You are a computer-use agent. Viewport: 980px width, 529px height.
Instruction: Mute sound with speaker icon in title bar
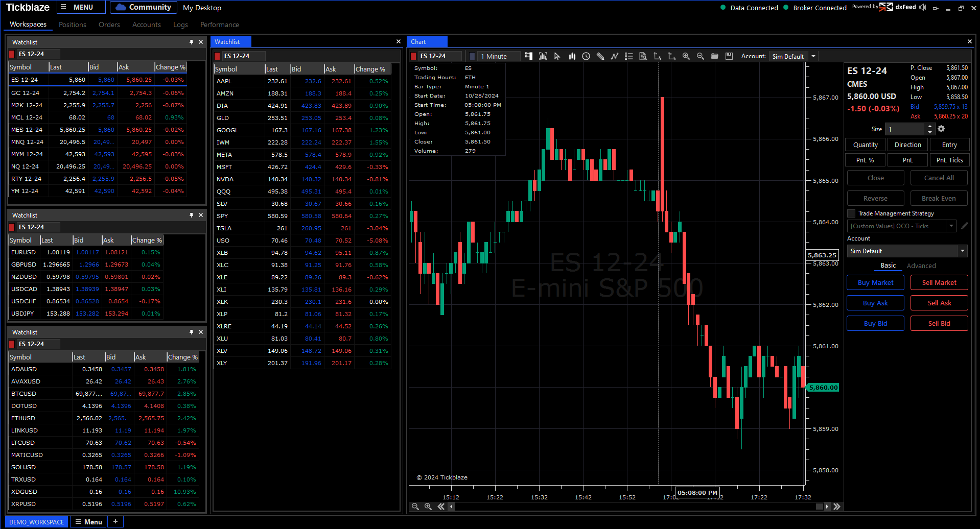[x=922, y=7]
